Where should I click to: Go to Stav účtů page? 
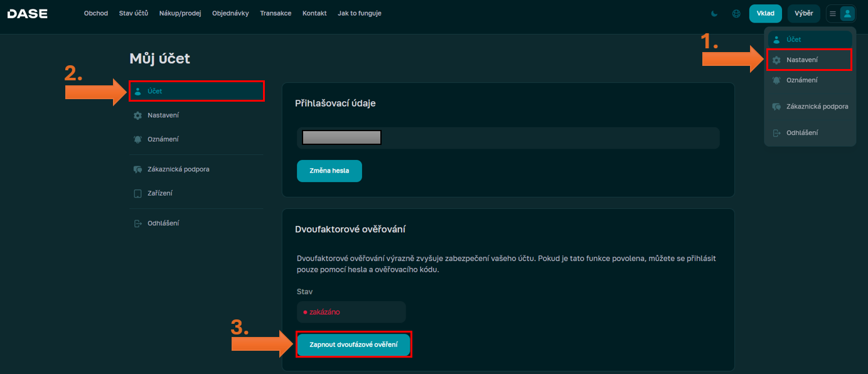coord(134,13)
